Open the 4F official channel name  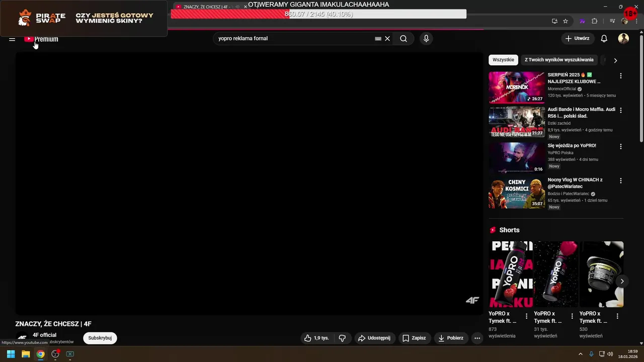tap(45, 335)
